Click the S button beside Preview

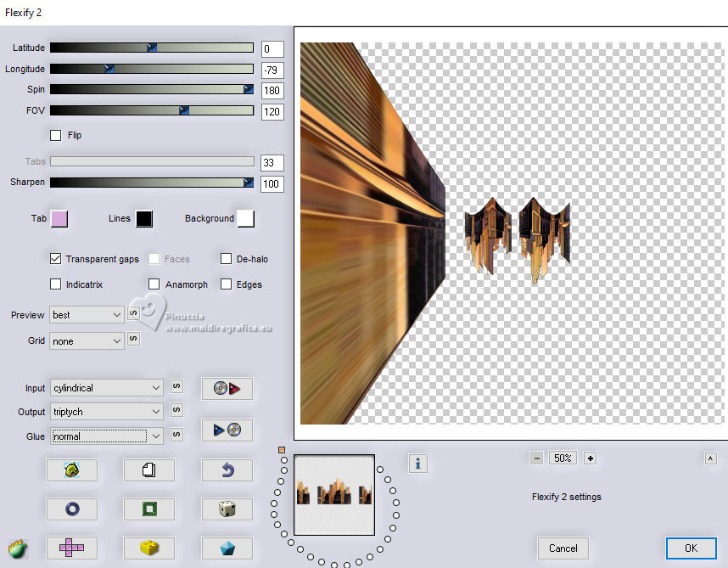click(133, 313)
